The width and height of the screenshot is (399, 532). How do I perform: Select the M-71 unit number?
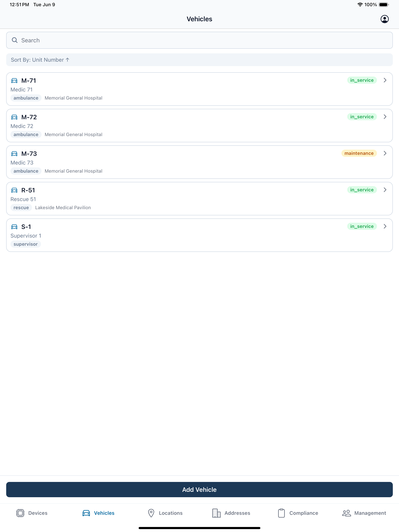[x=29, y=81]
